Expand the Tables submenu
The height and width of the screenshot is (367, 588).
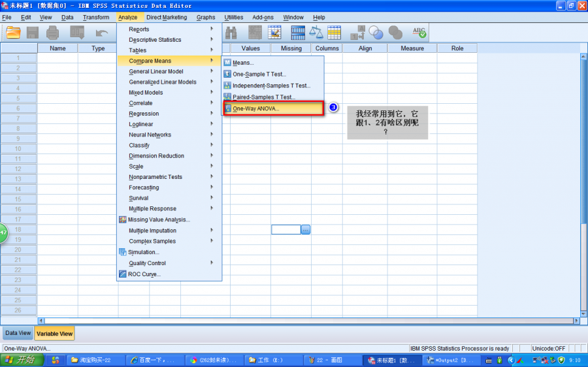(x=169, y=50)
